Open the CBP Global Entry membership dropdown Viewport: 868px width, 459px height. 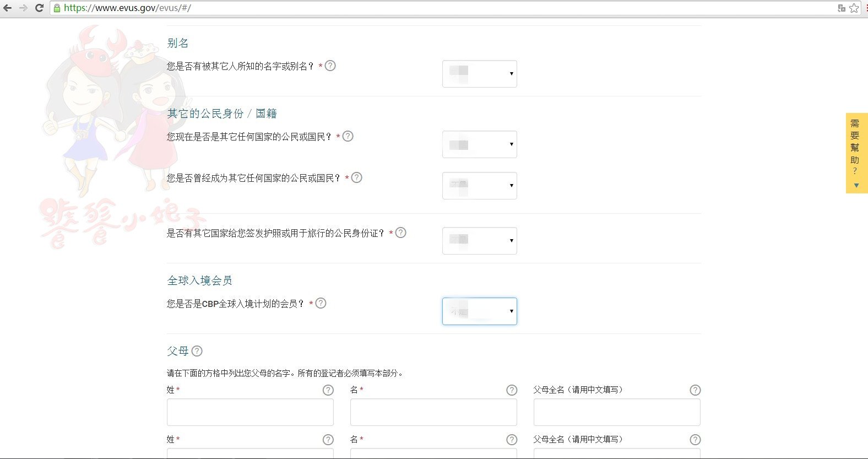coord(480,311)
